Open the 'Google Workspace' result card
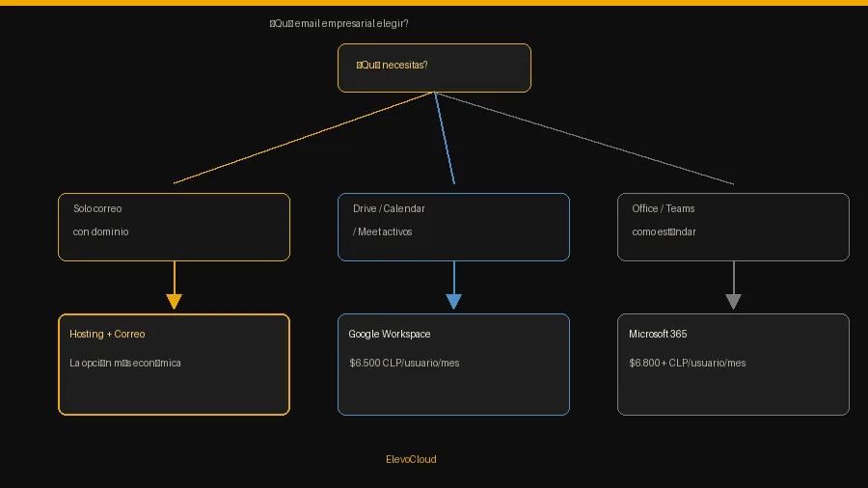The width and height of the screenshot is (868, 488). click(x=453, y=364)
